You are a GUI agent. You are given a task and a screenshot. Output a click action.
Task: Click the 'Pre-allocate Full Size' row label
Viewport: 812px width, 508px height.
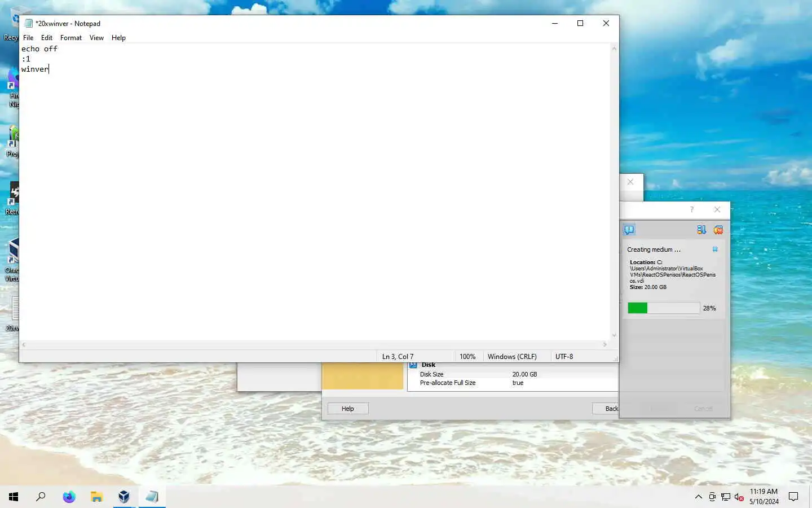(448, 383)
